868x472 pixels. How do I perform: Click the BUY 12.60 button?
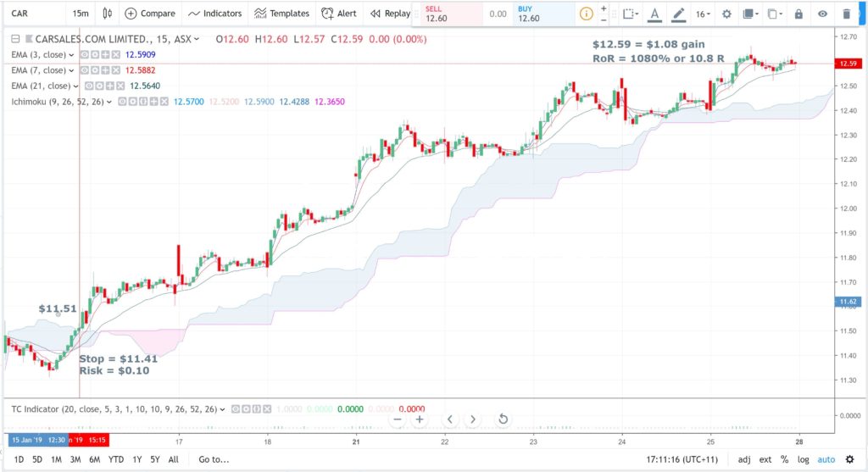(546, 14)
